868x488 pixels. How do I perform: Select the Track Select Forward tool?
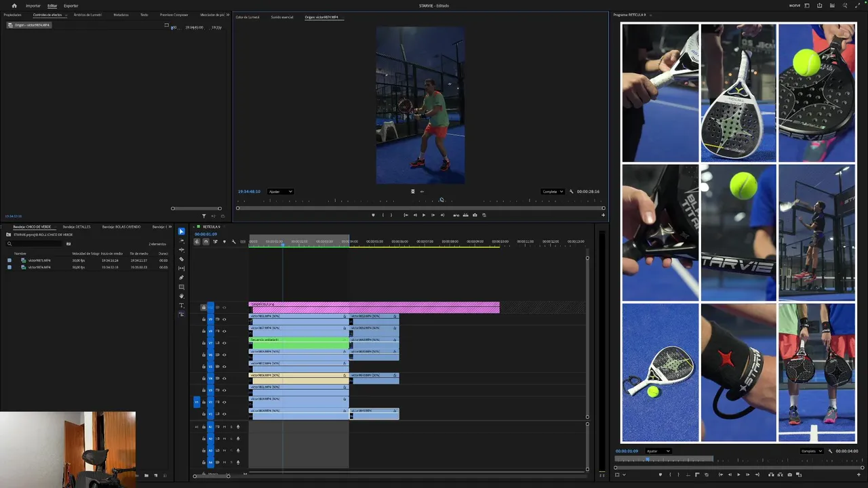point(181,241)
